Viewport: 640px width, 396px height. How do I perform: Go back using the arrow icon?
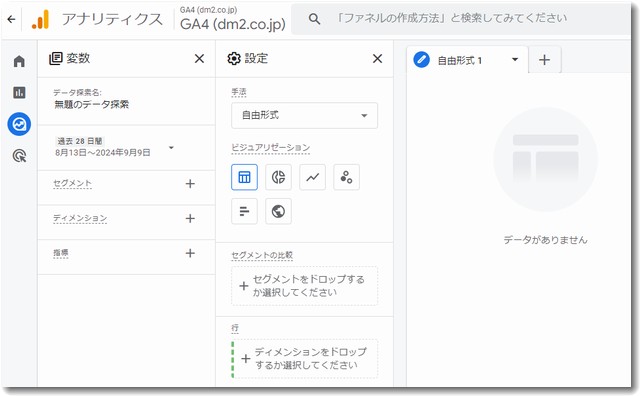pos(11,19)
